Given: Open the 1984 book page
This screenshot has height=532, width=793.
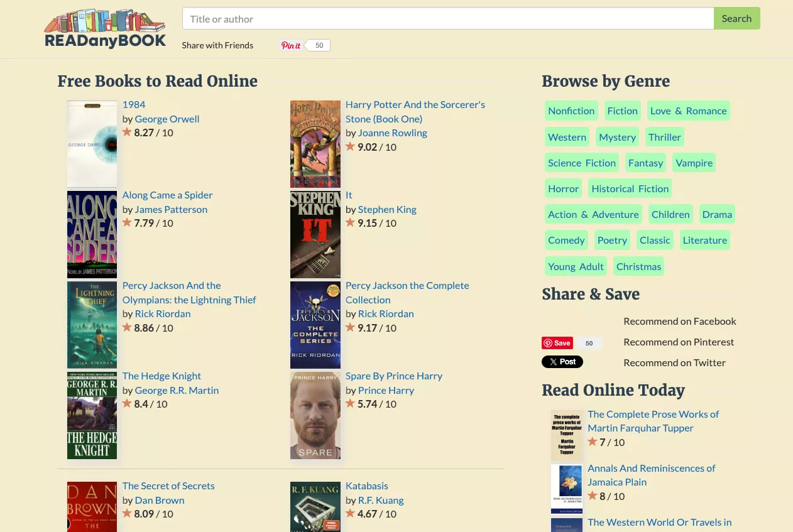Looking at the screenshot, I should (x=134, y=104).
